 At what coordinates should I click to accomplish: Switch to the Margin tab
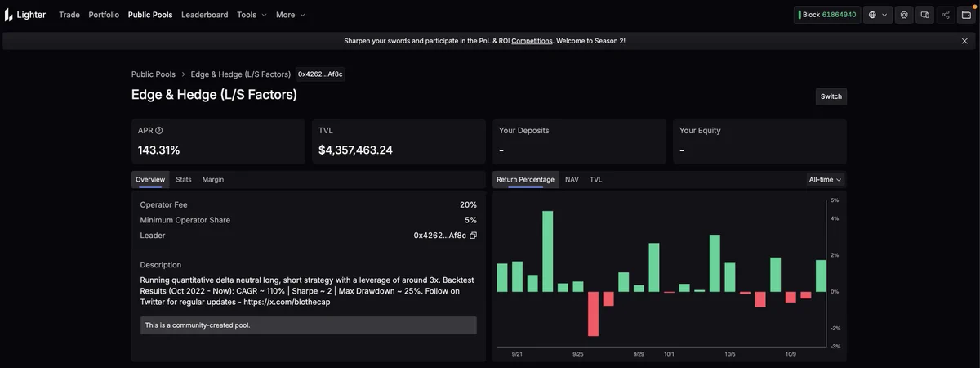(x=213, y=179)
